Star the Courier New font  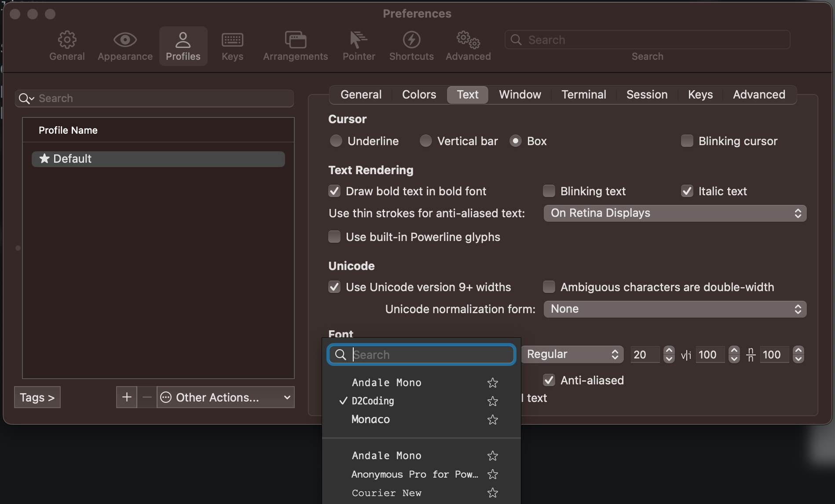[x=493, y=493]
